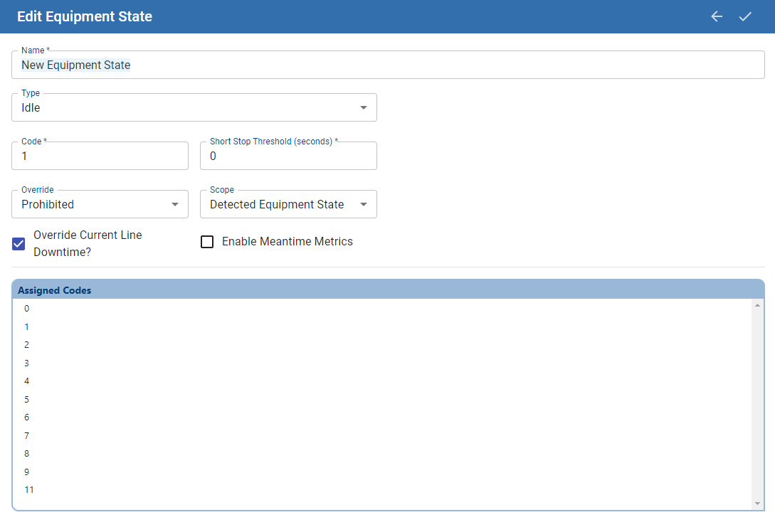Click scroll up arrow in Assigned Codes
The height and width of the screenshot is (532, 775).
757,306
